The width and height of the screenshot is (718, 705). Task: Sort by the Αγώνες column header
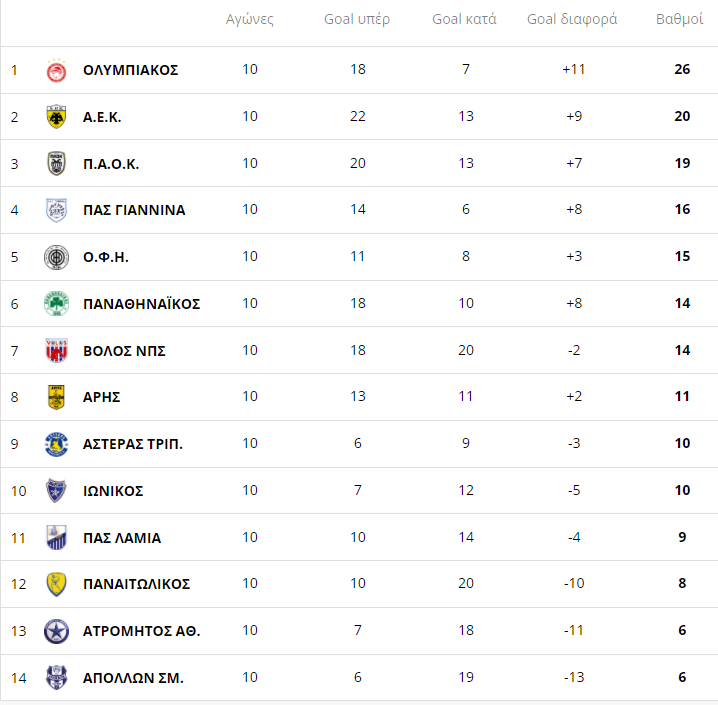tap(250, 20)
